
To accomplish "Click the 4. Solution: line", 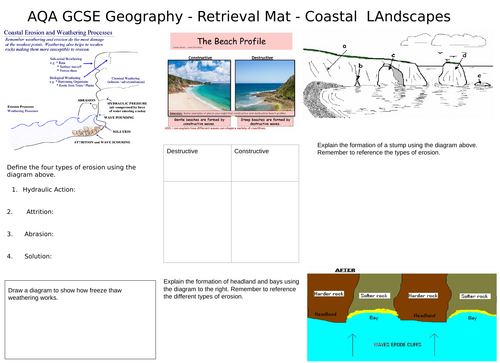I will 29,256.
